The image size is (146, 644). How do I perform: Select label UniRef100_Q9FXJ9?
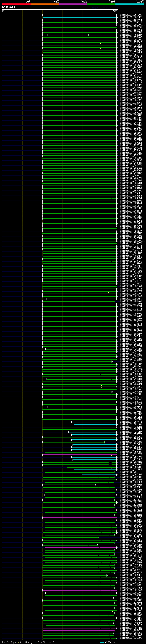131,371
